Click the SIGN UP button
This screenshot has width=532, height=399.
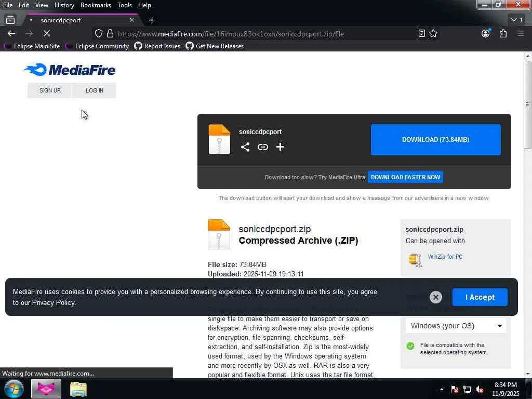point(50,90)
